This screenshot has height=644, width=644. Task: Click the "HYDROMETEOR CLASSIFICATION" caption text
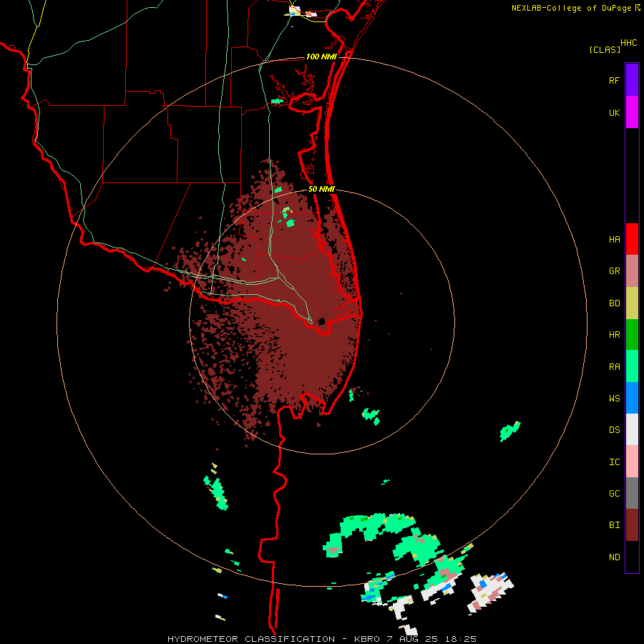[251, 639]
